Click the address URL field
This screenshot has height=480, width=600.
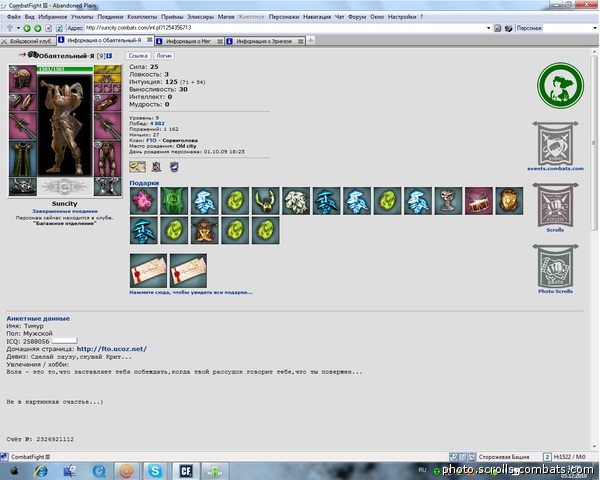(285, 28)
